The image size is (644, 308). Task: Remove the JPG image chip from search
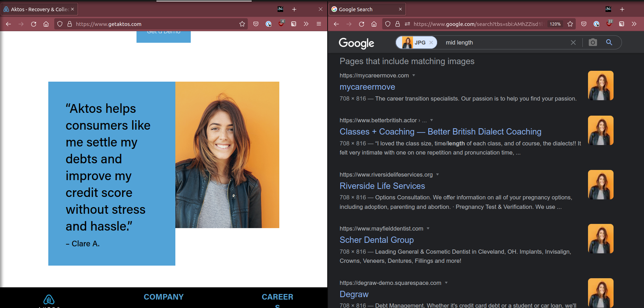coord(431,42)
